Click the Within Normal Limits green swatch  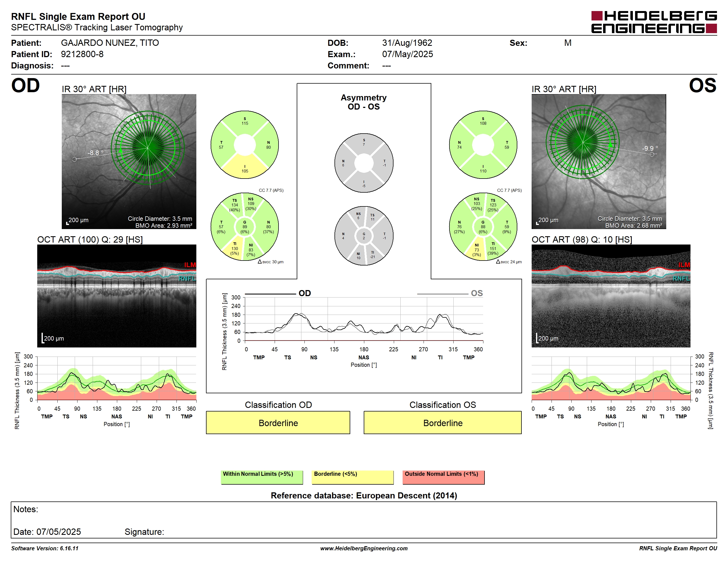(x=262, y=477)
